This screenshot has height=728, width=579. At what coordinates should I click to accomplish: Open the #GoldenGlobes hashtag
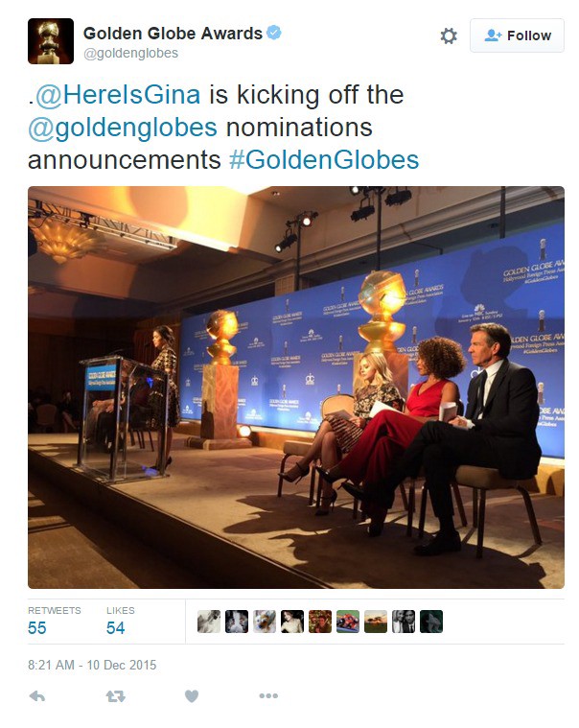click(324, 160)
